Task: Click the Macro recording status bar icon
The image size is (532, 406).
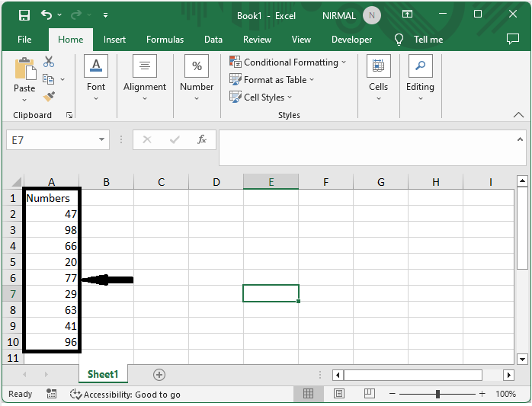Action: 51,394
